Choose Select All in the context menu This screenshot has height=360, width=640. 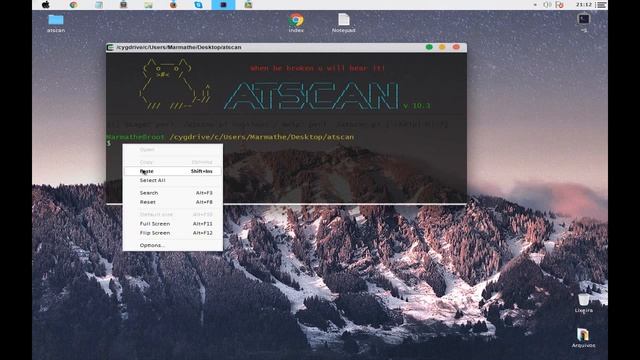tap(173, 180)
